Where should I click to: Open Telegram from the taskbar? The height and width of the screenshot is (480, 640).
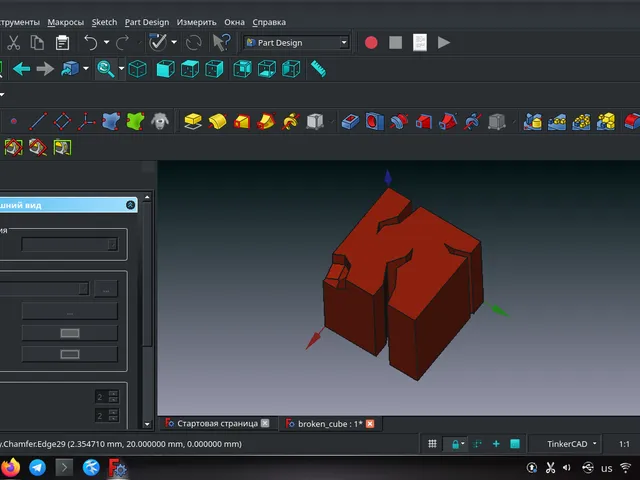click(38, 467)
